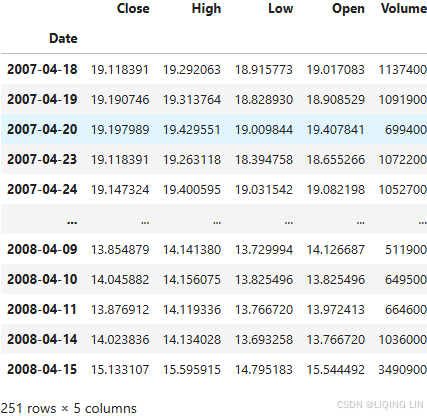Click Volume value 1137400
The image size is (427, 416).
[x=403, y=70]
